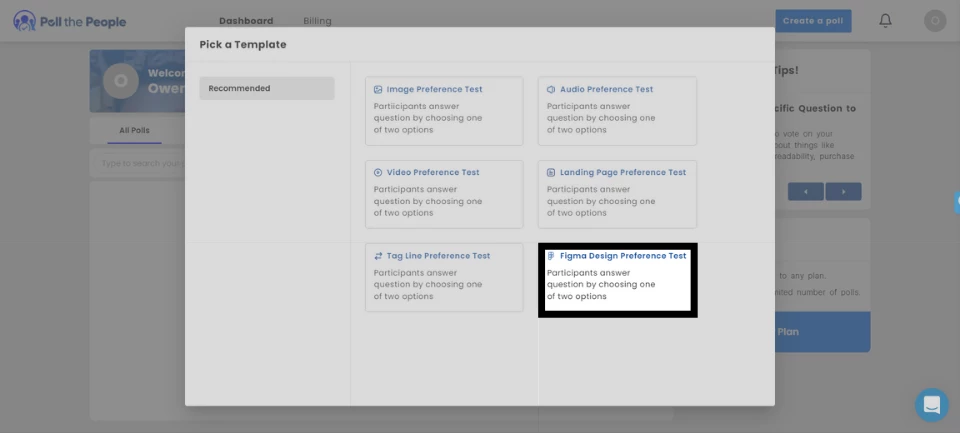Image resolution: width=960 pixels, height=433 pixels.
Task: Choose the Landing Page Preference Test template
Action: coord(617,194)
